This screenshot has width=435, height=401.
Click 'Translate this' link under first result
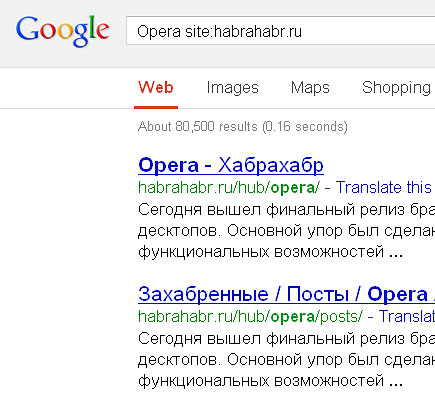(384, 187)
